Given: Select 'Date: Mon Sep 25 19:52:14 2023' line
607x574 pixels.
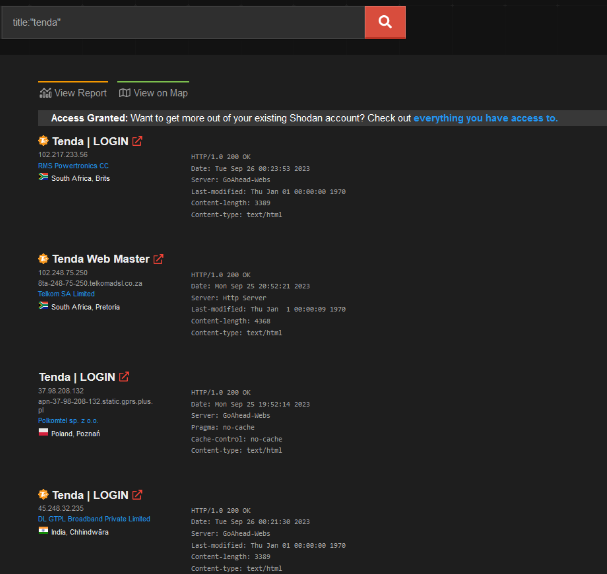Looking at the screenshot, I should [250, 404].
